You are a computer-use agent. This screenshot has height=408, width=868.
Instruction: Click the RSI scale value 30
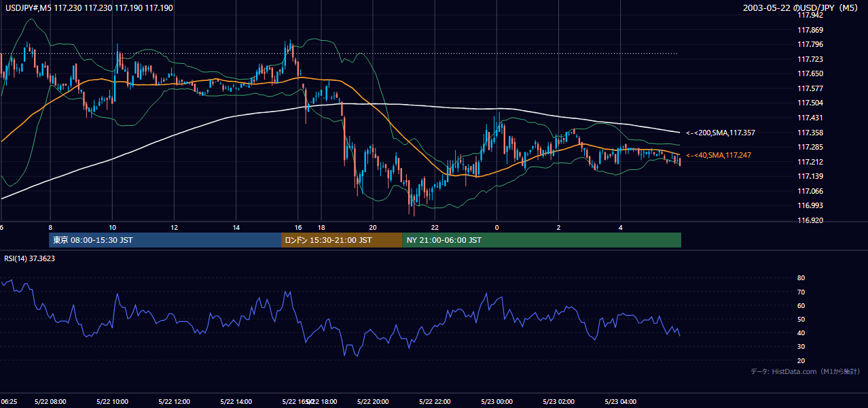tap(801, 347)
